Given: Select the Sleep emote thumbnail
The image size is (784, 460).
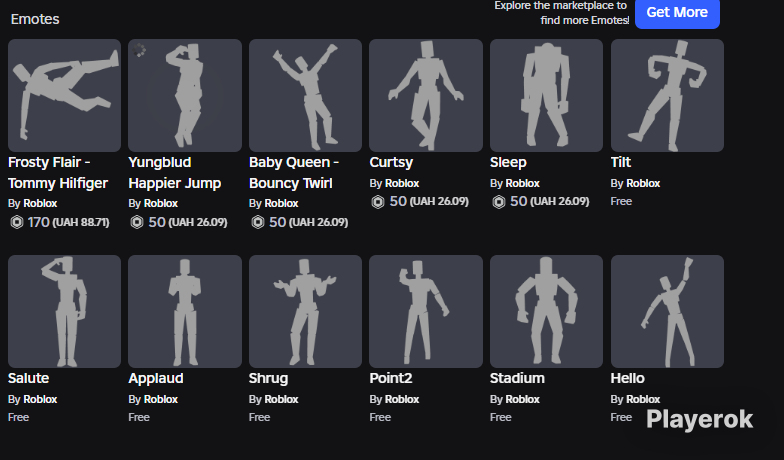Looking at the screenshot, I should (x=546, y=96).
